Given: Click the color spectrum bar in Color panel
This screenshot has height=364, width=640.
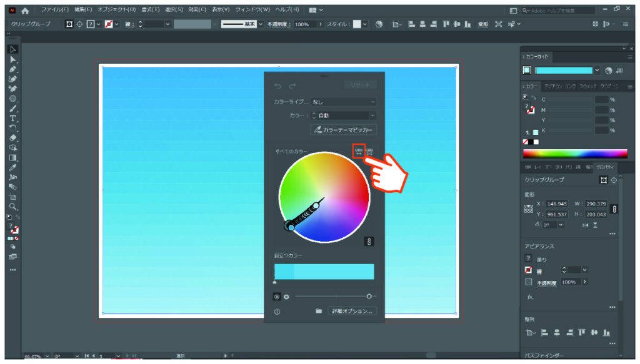Looking at the screenshot, I should click(x=575, y=154).
